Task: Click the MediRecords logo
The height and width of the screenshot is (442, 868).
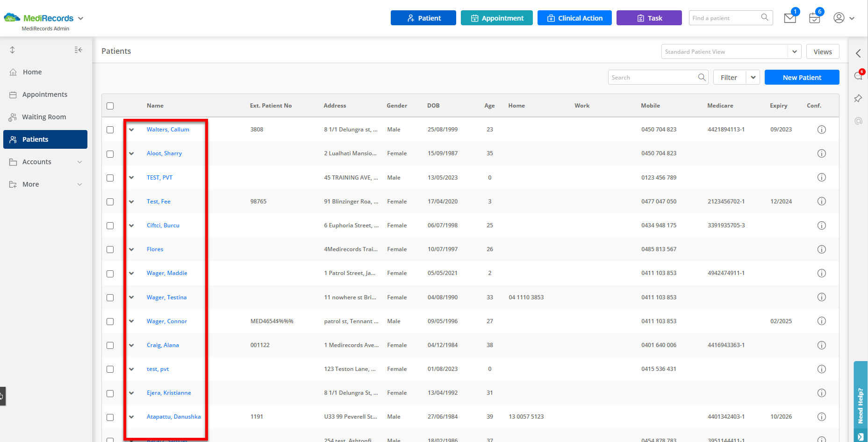Action: (39, 18)
